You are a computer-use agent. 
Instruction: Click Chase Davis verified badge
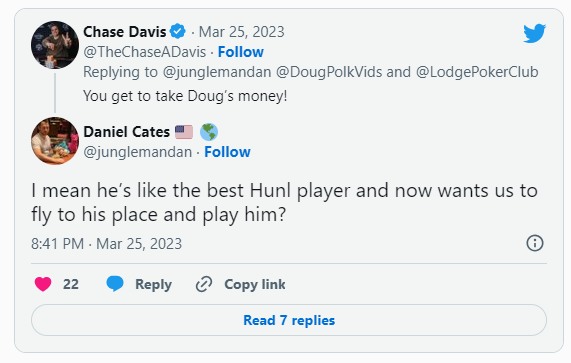178,32
